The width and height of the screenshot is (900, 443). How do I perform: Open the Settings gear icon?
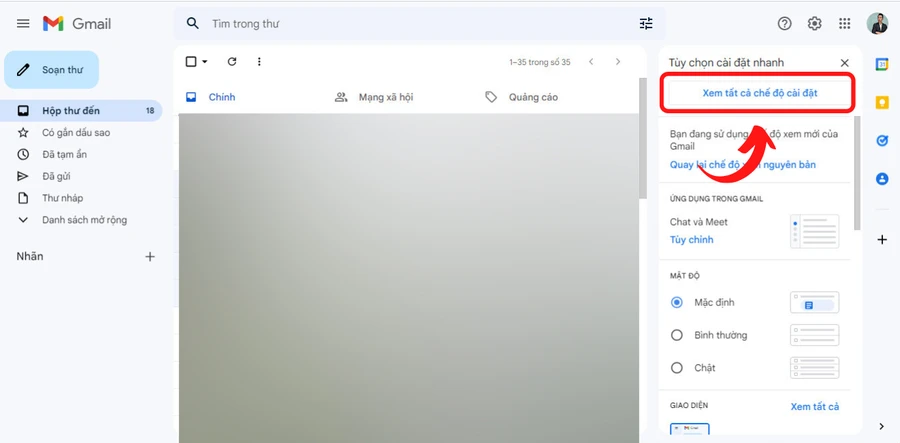[814, 24]
